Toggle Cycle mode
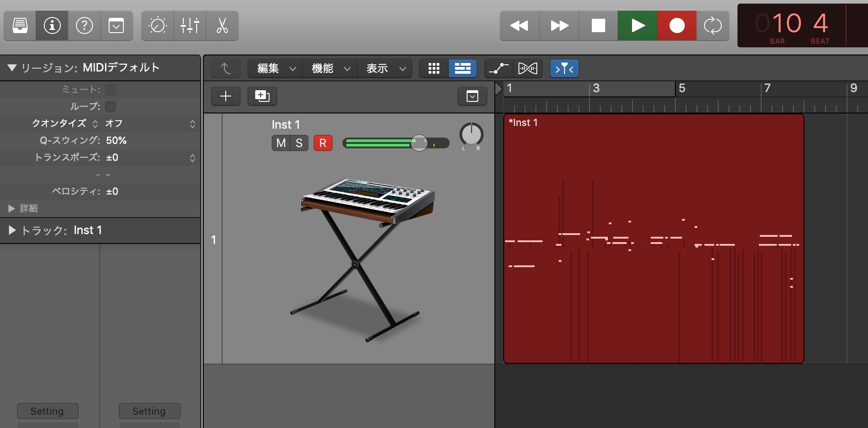 (713, 25)
